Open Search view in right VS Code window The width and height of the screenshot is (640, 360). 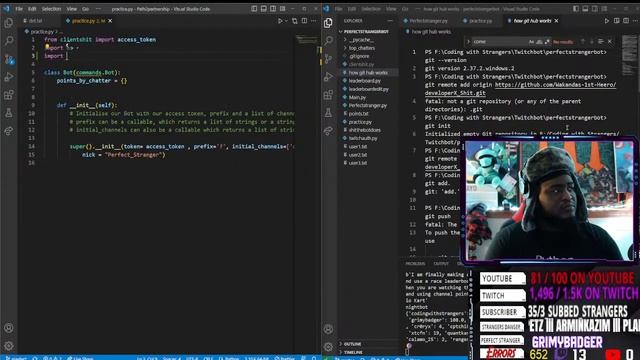pyautogui.click(x=328, y=40)
